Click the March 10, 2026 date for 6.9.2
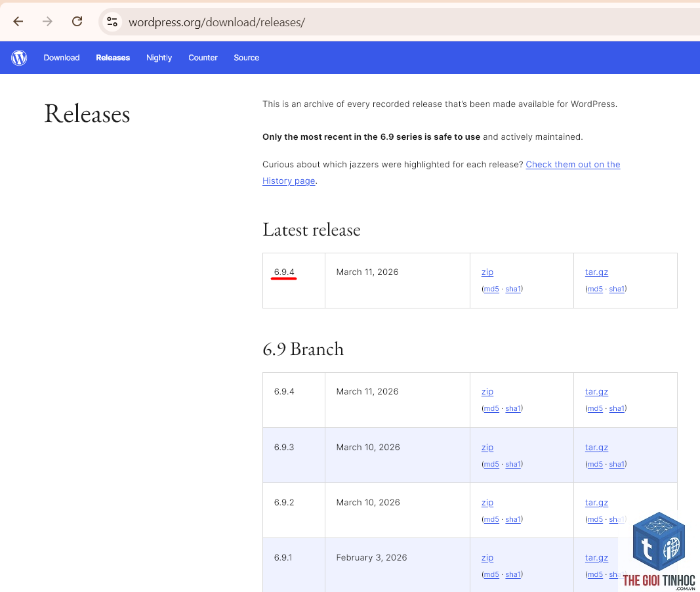The image size is (700, 592). coord(368,503)
